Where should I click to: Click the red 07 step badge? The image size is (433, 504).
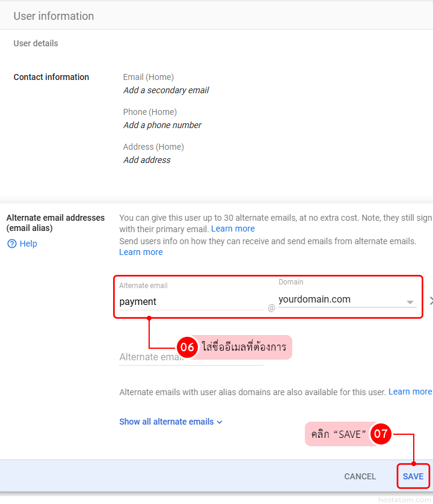click(x=381, y=434)
